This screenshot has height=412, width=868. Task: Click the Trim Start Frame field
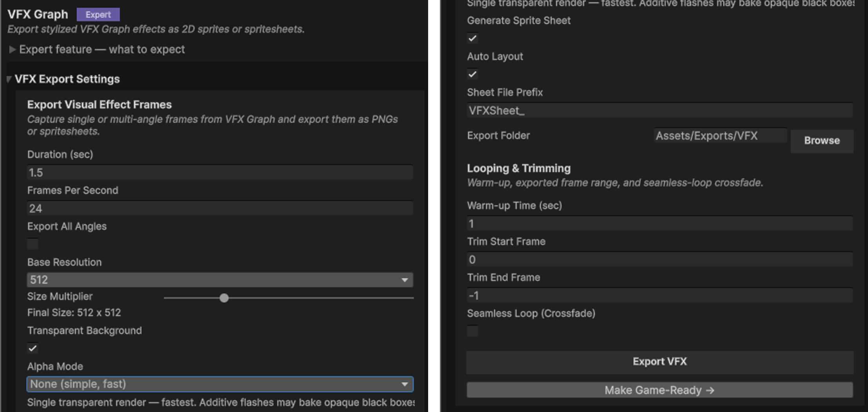click(x=660, y=260)
